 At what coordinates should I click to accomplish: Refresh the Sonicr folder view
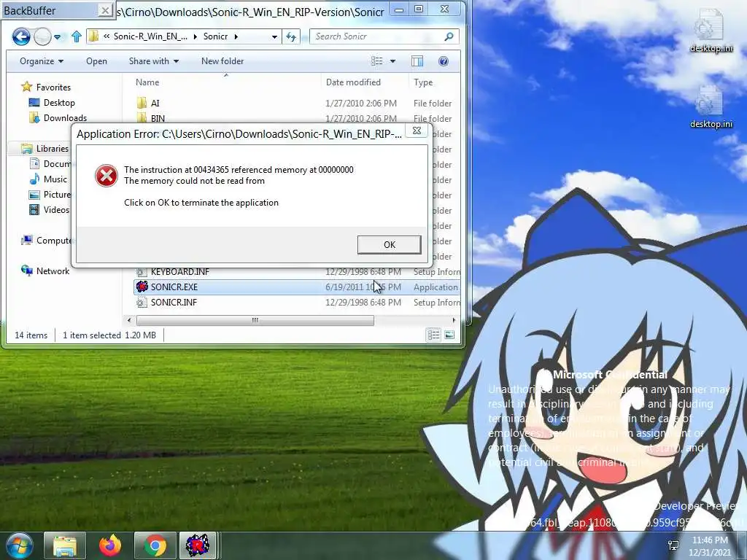tap(291, 36)
